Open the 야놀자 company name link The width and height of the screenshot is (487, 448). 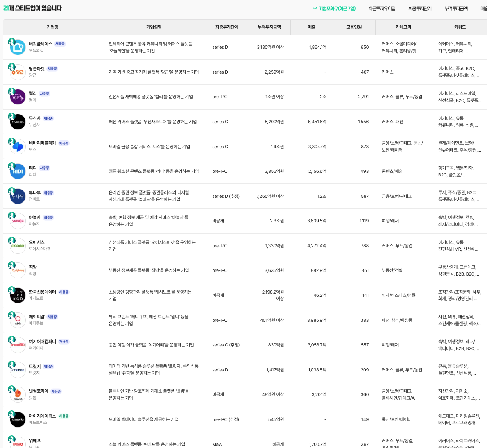pyautogui.click(x=35, y=217)
